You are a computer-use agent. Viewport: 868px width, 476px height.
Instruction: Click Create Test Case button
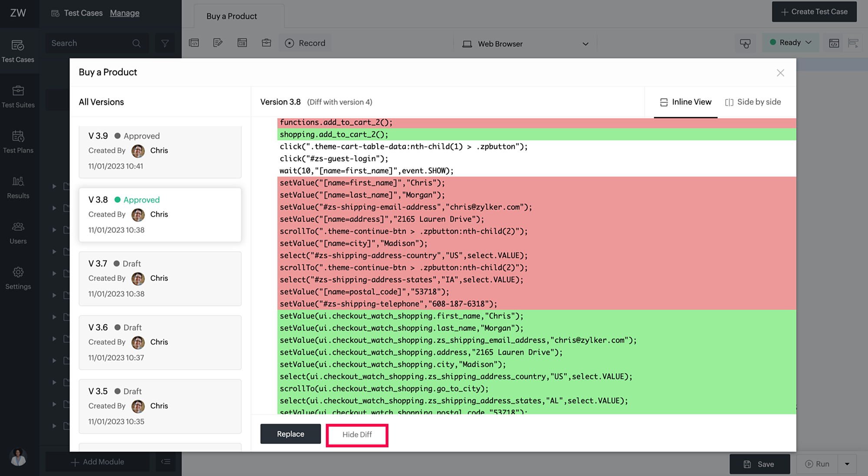tap(814, 12)
